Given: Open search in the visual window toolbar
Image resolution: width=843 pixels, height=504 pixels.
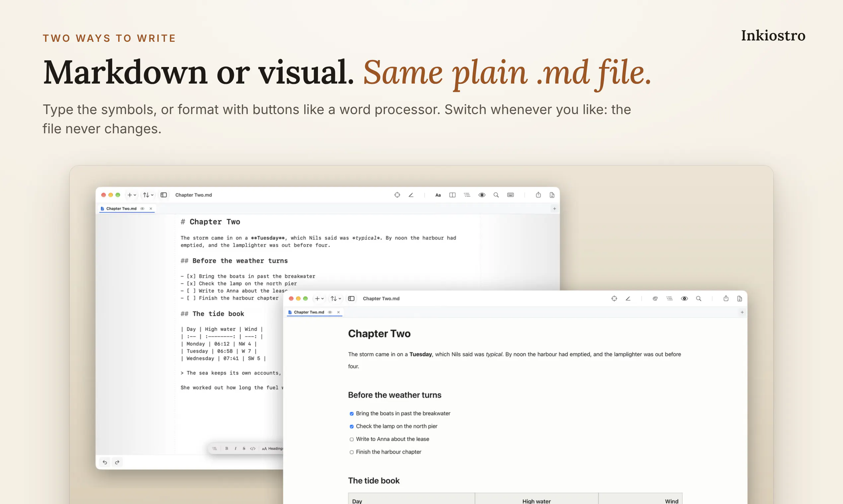Looking at the screenshot, I should [x=699, y=298].
